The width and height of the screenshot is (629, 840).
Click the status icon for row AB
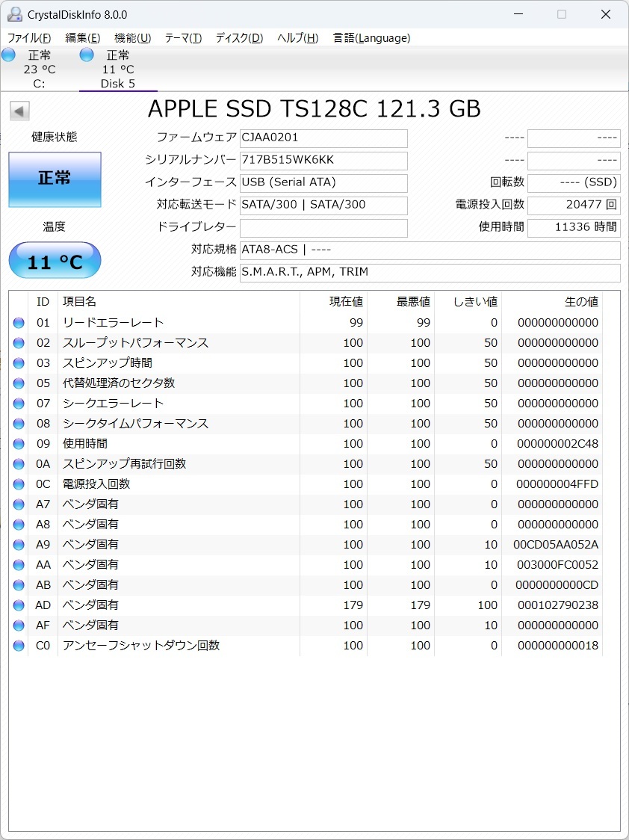tap(19, 585)
